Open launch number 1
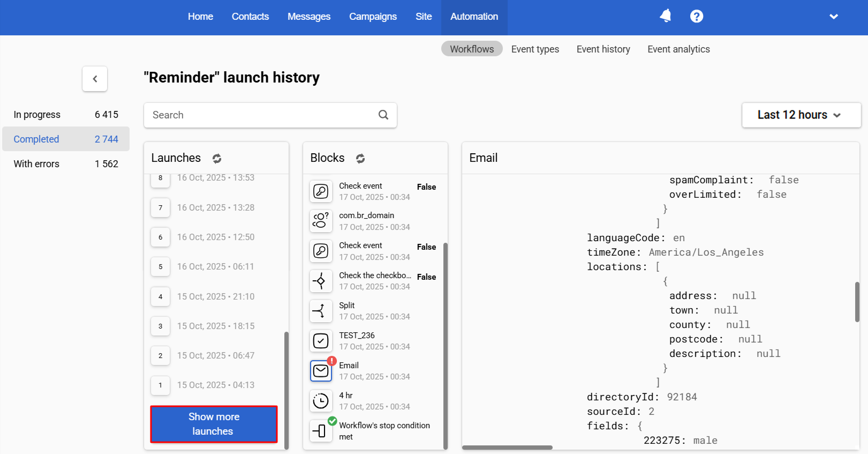Viewport: 868px width, 454px height. [x=160, y=385]
